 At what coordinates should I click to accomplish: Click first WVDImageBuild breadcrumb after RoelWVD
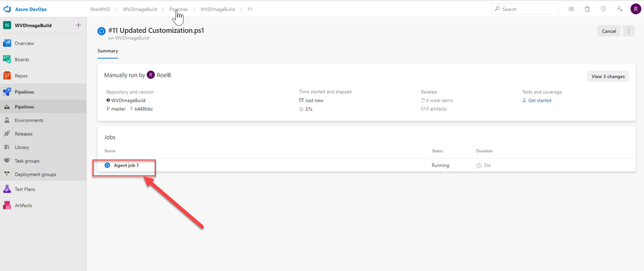[140, 9]
